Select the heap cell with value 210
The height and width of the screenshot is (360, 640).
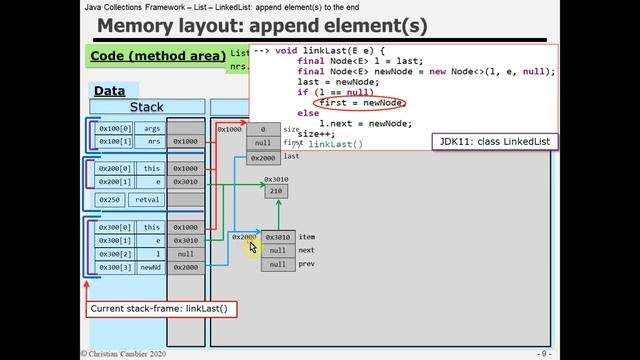[276, 191]
